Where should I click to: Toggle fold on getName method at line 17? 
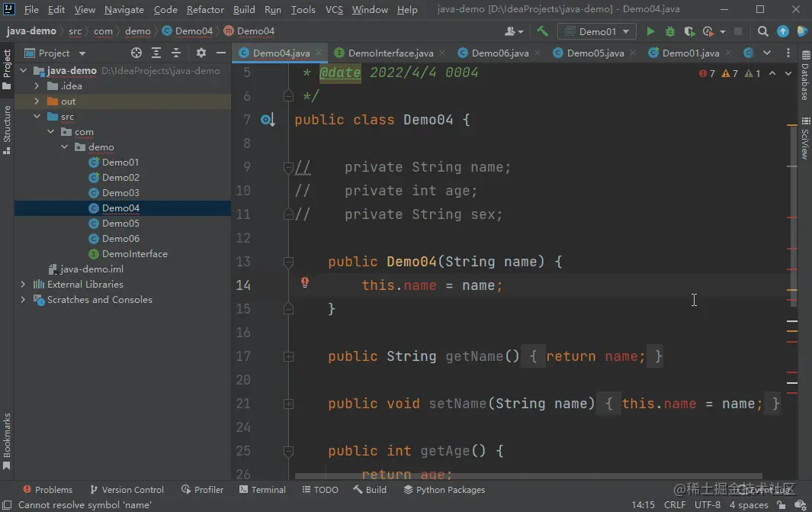[288, 356]
